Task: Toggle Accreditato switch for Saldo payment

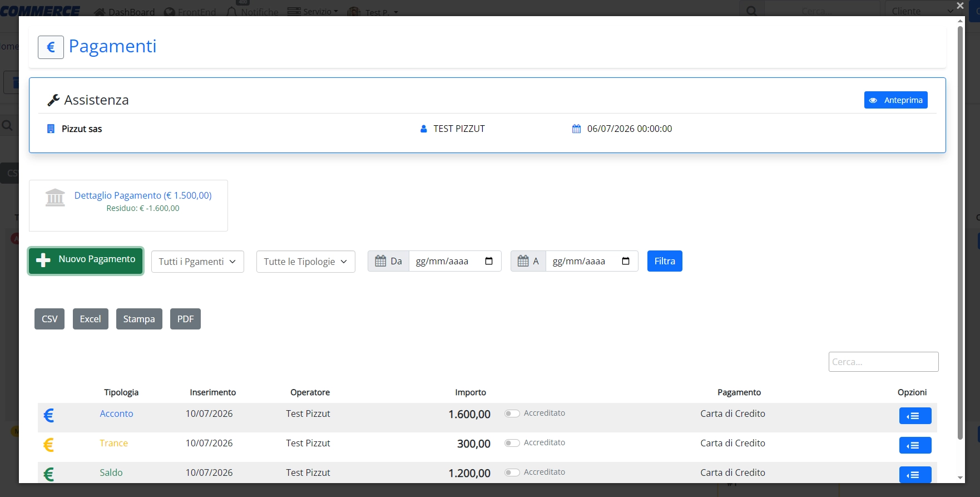Action: 512,473
